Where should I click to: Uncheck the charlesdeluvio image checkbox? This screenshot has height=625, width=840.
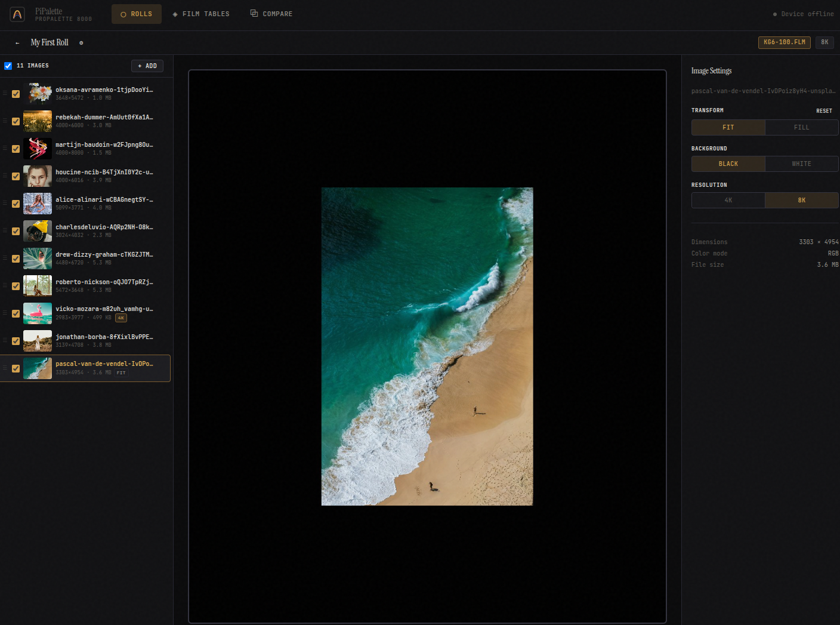pyautogui.click(x=16, y=231)
